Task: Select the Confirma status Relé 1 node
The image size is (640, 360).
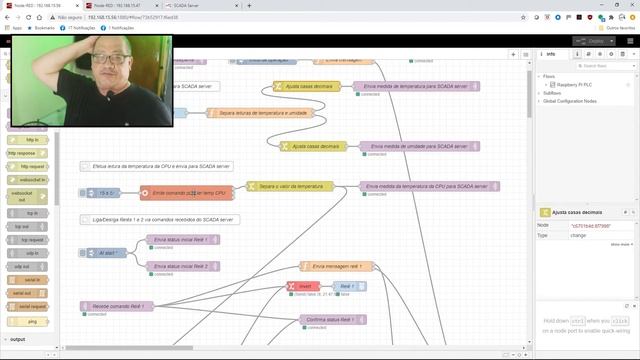Action: [x=333, y=320]
